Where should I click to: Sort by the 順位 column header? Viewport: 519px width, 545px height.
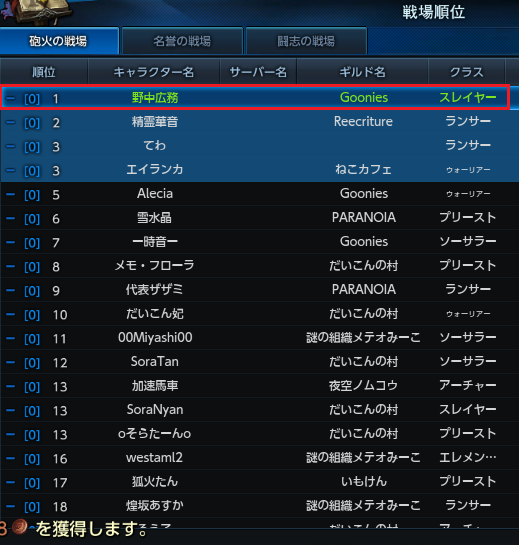[x=44, y=72]
